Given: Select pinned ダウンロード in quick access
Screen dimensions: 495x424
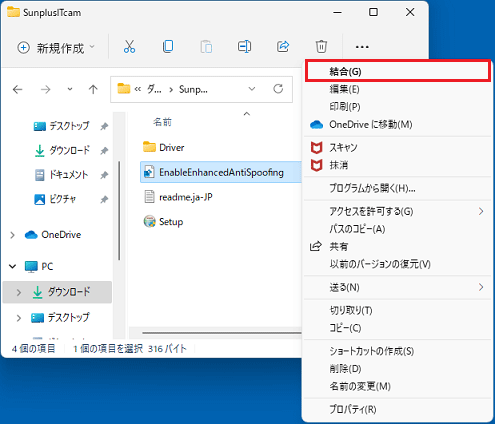Looking at the screenshot, I should pos(62,150).
